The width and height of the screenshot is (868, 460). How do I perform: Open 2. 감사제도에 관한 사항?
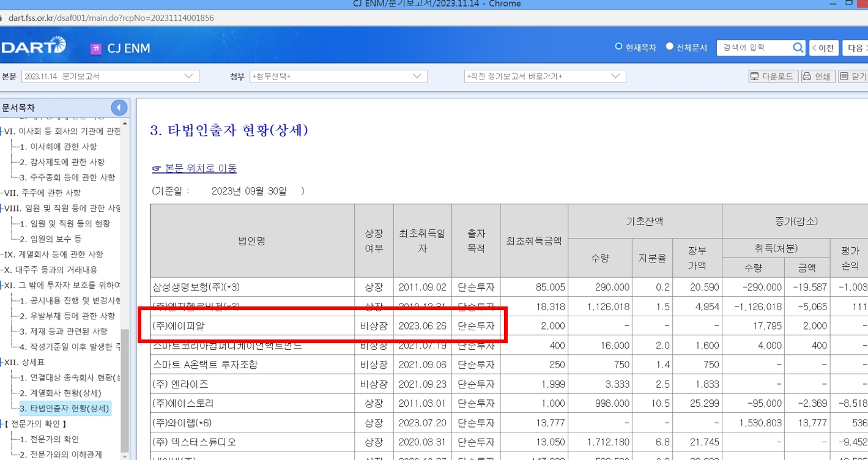pos(62,162)
